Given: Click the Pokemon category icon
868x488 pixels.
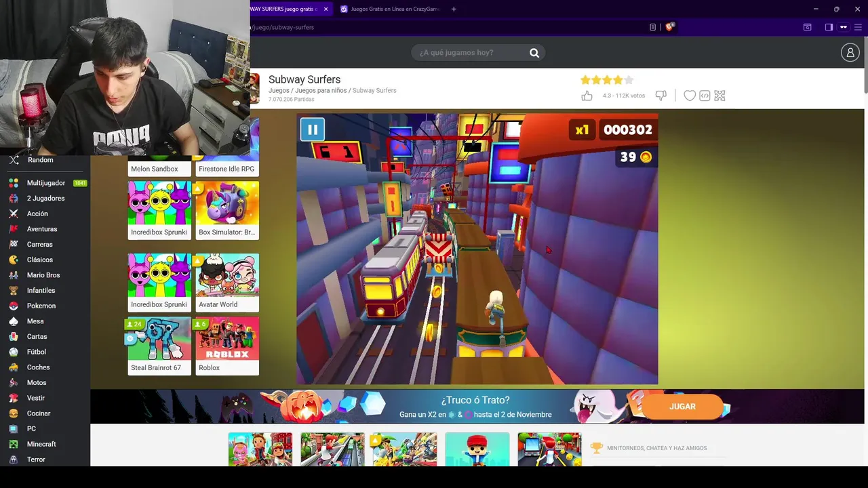Looking at the screenshot, I should [x=14, y=306].
